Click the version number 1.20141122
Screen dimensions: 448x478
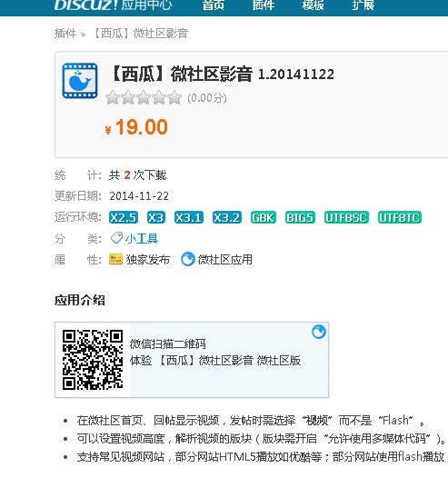pyautogui.click(x=296, y=75)
